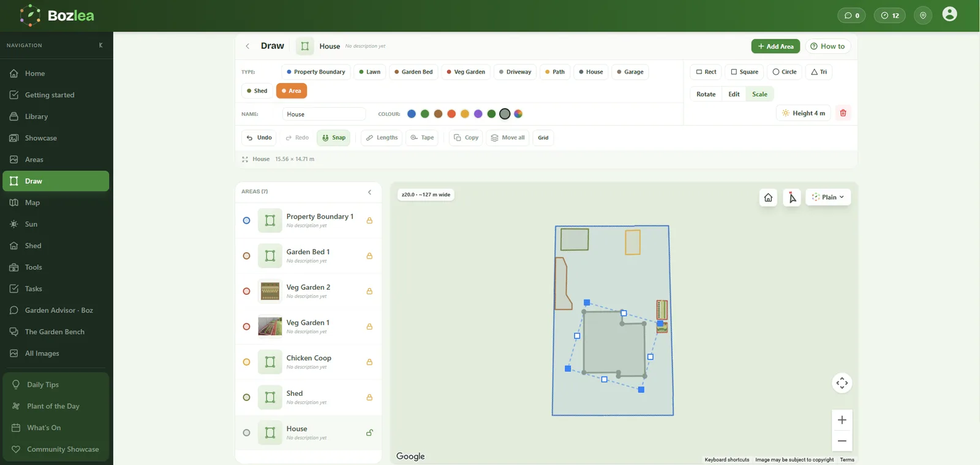Screen dimensions: 980x465
Task: Click the lock icon for Garden Bed 1
Action: [369, 256]
